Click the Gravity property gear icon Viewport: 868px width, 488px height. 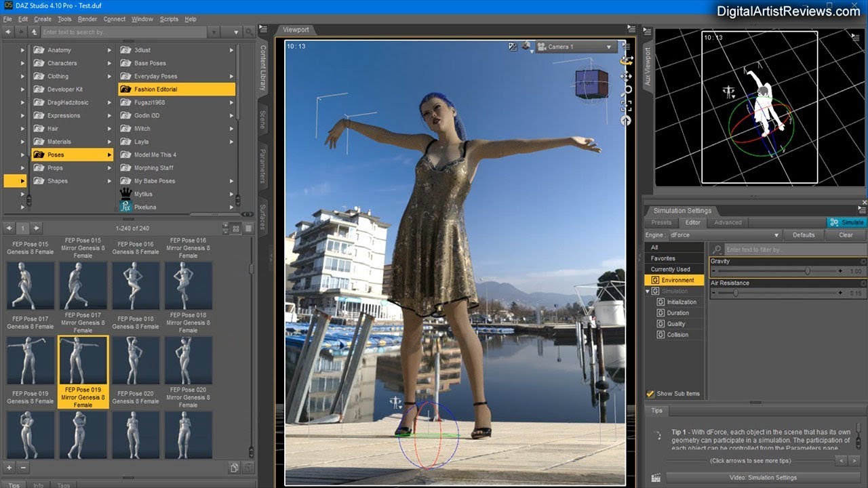pyautogui.click(x=863, y=261)
